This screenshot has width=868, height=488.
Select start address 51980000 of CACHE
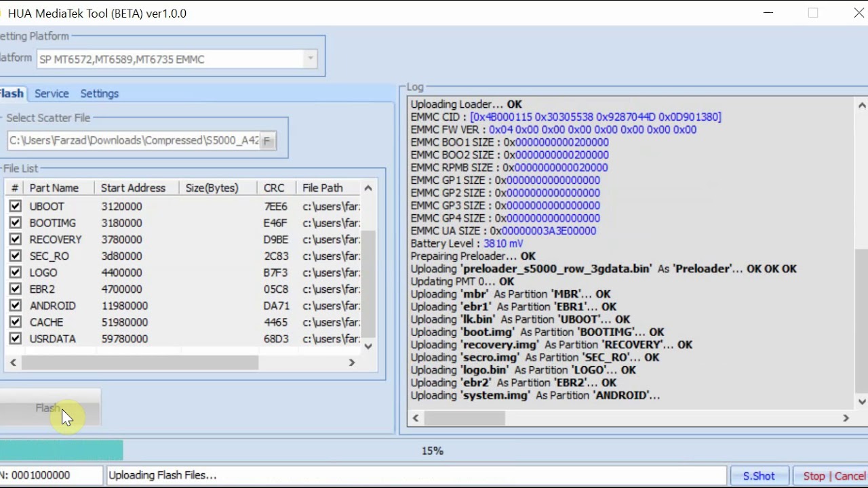click(124, 322)
